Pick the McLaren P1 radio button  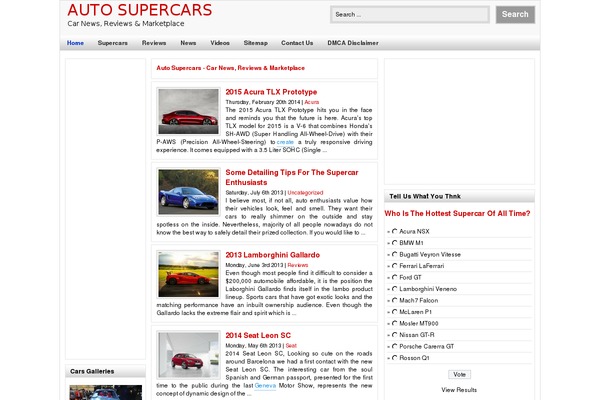[x=395, y=312]
